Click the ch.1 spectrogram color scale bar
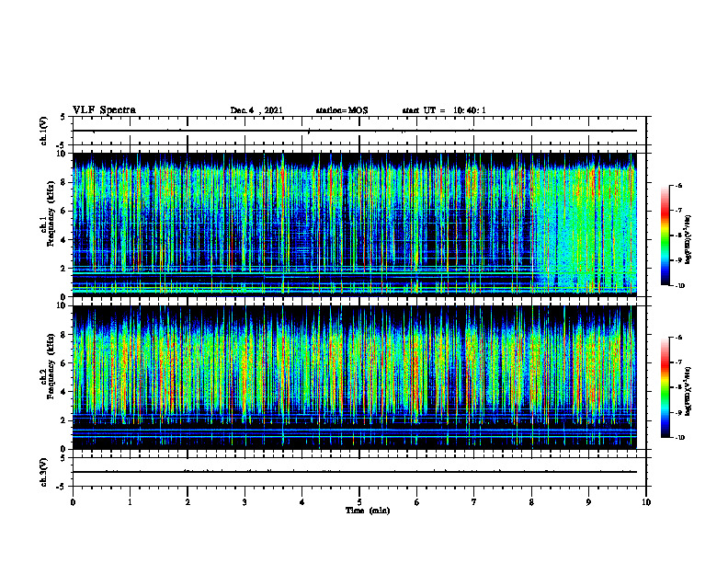Screen dimensions: 728x563 click(665, 236)
